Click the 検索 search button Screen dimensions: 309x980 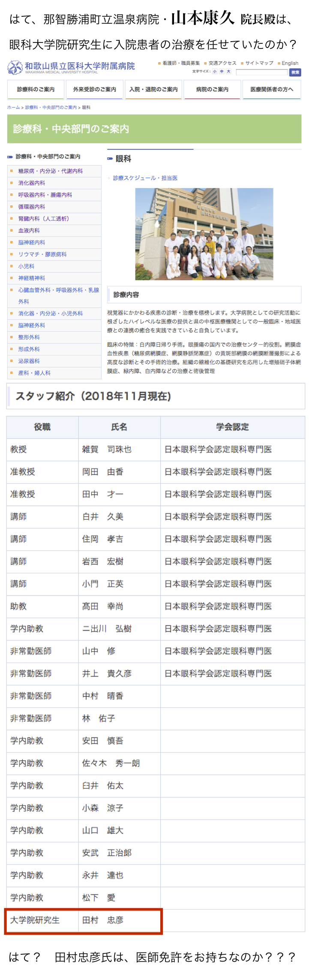(295, 72)
